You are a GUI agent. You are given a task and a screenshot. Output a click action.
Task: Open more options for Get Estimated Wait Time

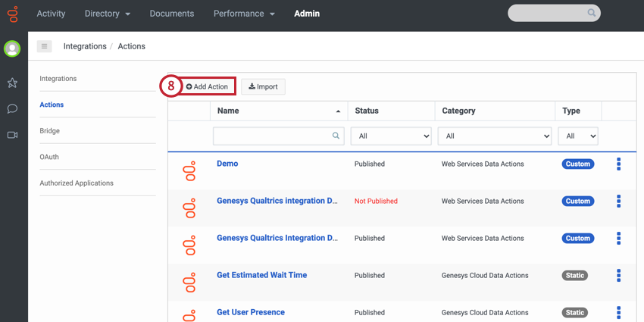[618, 275]
